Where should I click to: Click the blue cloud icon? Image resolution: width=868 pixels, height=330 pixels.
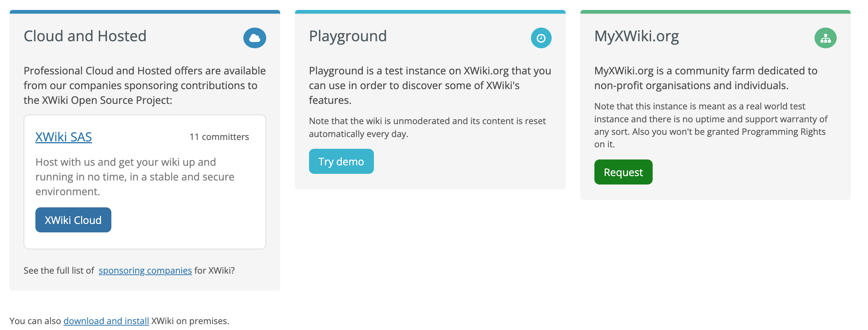tap(254, 38)
